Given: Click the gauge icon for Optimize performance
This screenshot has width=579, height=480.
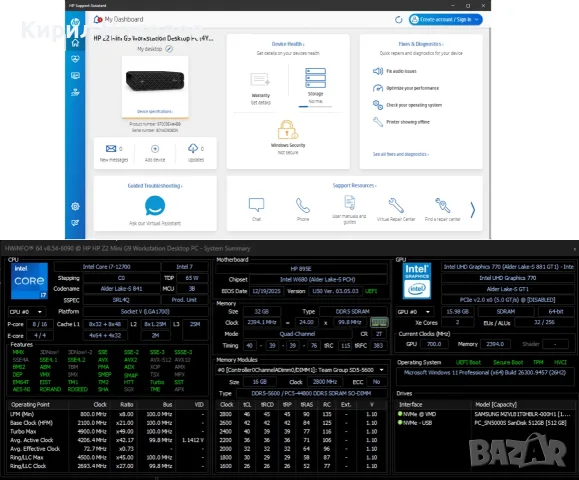Looking at the screenshot, I should click(378, 88).
